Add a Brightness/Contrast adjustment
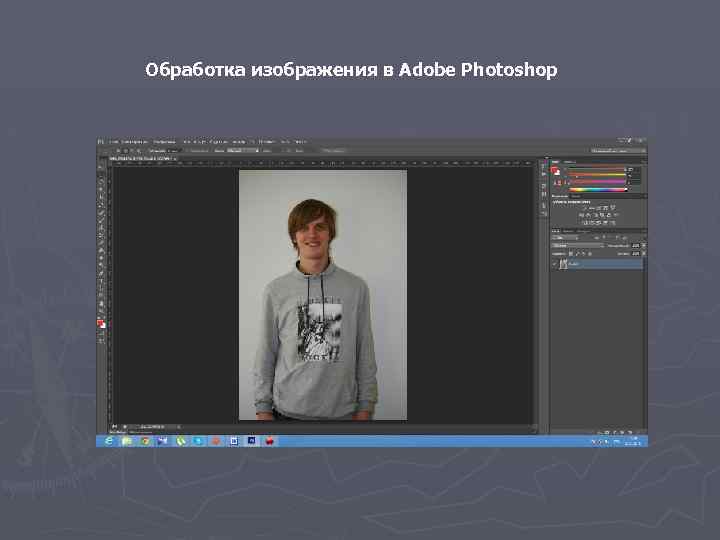 (x=585, y=208)
